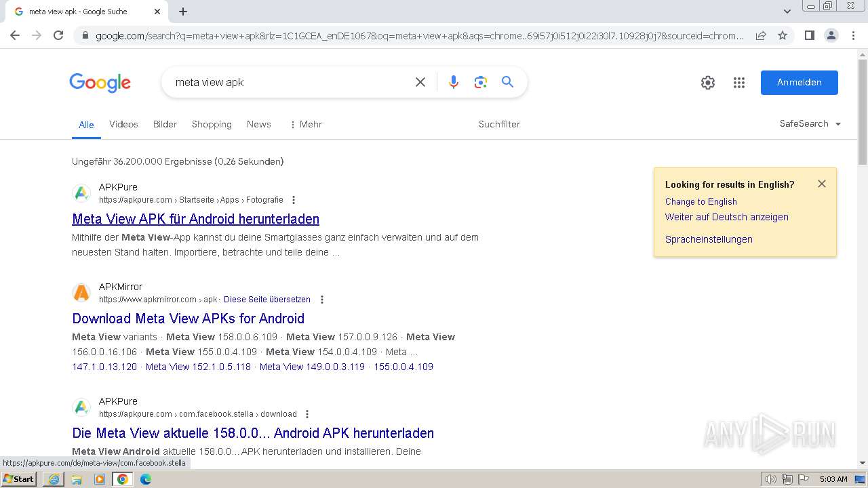Open File Explorer from taskbar
Image resolution: width=868 pixels, height=488 pixels.
click(x=77, y=479)
